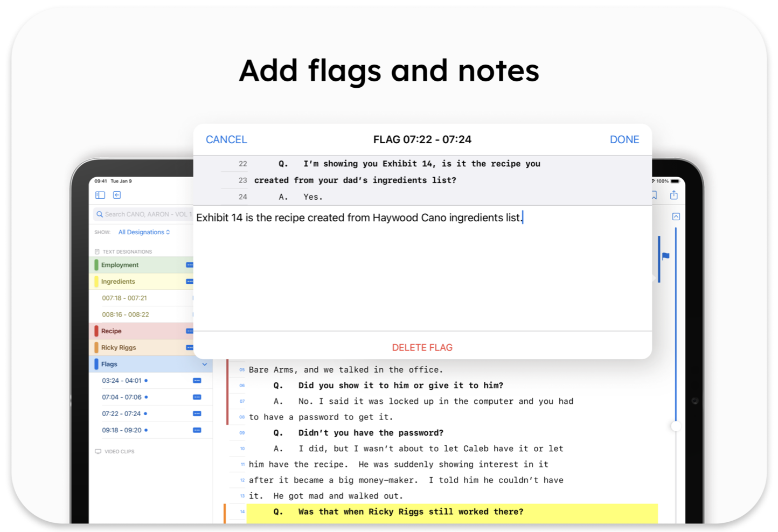
Task: Click the transcript scroll slider handle
Action: click(x=675, y=426)
